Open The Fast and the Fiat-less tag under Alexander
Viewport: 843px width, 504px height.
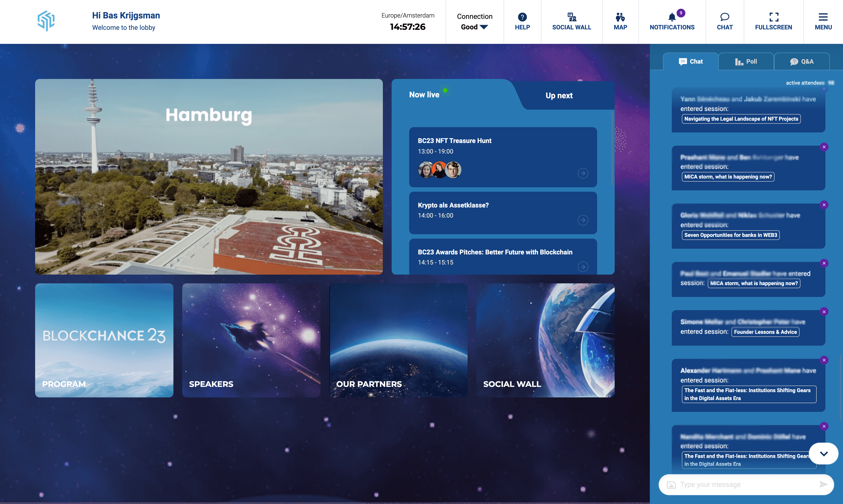pos(749,394)
